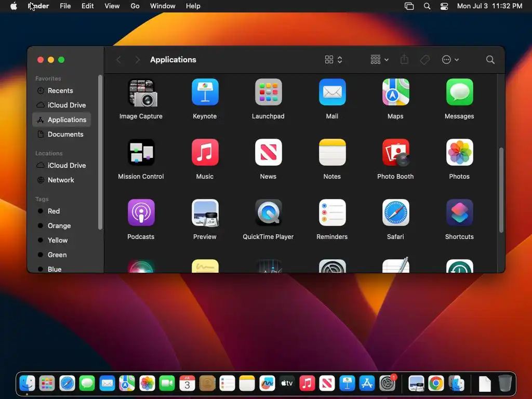Open Network in the sidebar
532x399 pixels.
coord(61,180)
